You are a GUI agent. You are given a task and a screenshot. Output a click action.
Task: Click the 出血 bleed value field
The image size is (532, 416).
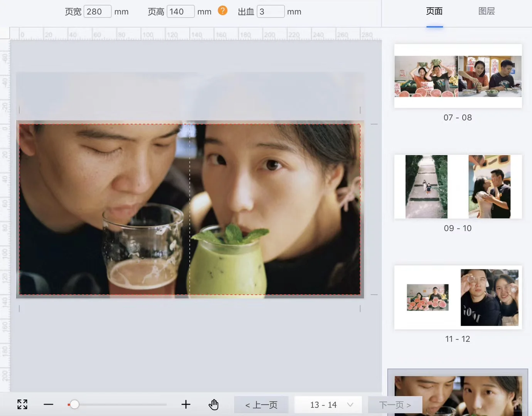[271, 12]
